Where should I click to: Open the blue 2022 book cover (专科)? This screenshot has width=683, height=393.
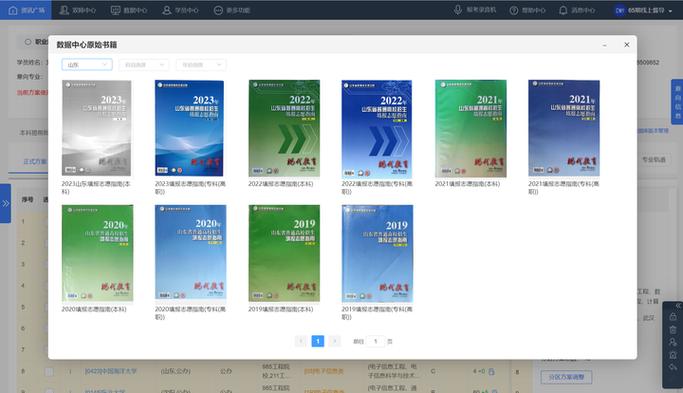click(x=377, y=128)
